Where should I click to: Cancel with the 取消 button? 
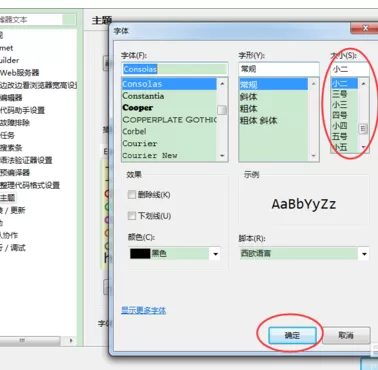click(x=346, y=335)
